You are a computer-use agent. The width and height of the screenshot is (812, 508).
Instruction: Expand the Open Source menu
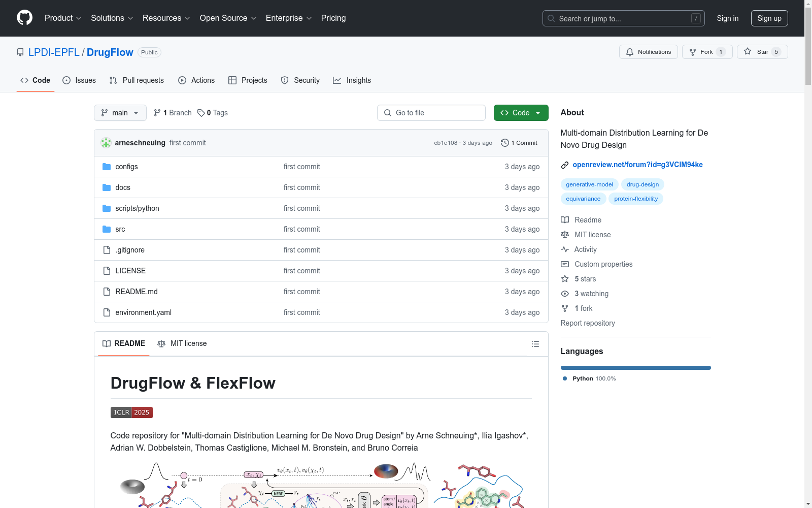tap(228, 18)
